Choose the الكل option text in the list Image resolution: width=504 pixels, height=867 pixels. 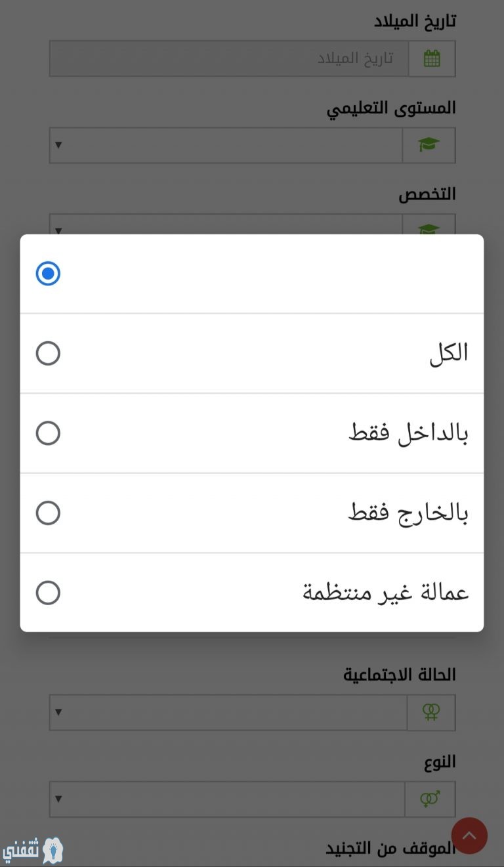pos(449,353)
